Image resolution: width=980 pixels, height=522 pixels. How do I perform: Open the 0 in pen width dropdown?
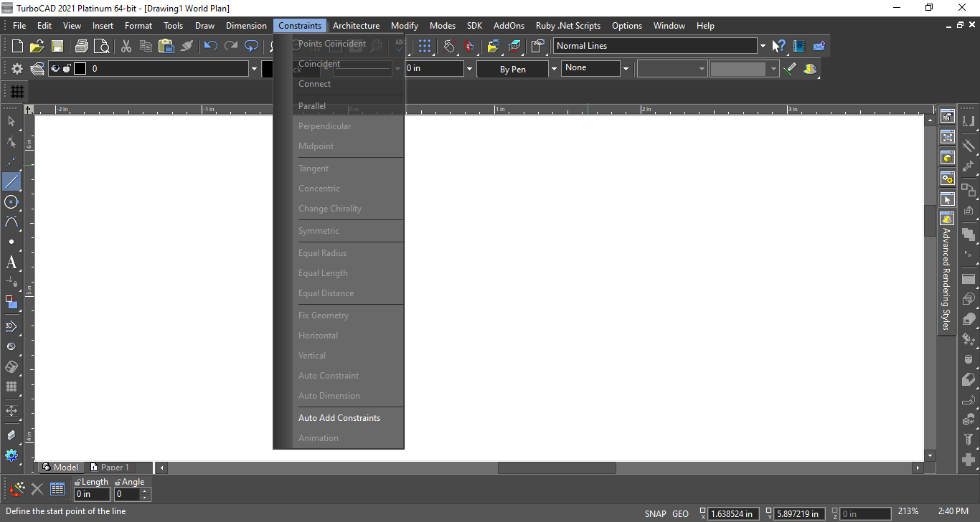pyautogui.click(x=469, y=69)
